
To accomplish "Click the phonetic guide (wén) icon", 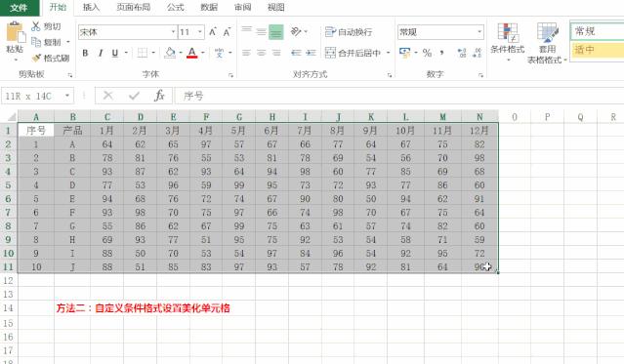I will [x=219, y=53].
